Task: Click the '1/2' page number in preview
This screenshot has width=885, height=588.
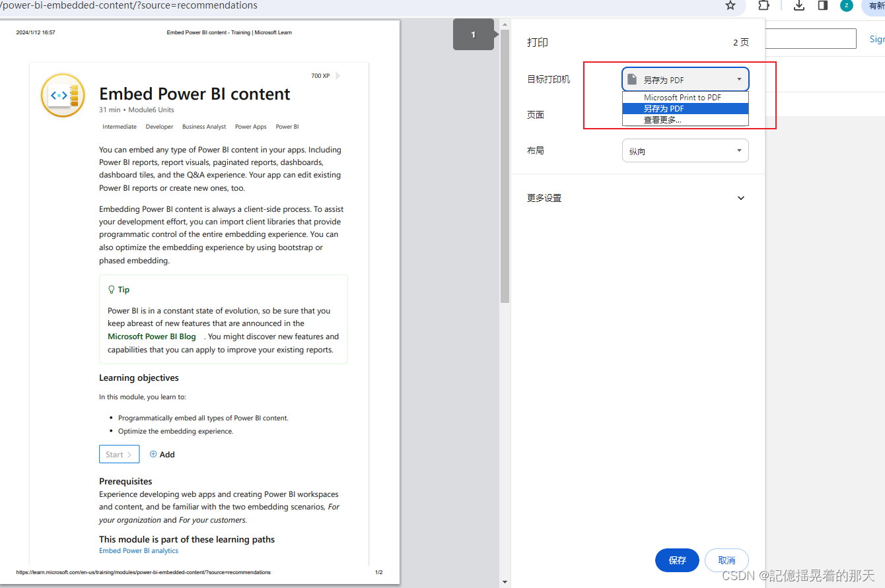Action: (x=379, y=572)
